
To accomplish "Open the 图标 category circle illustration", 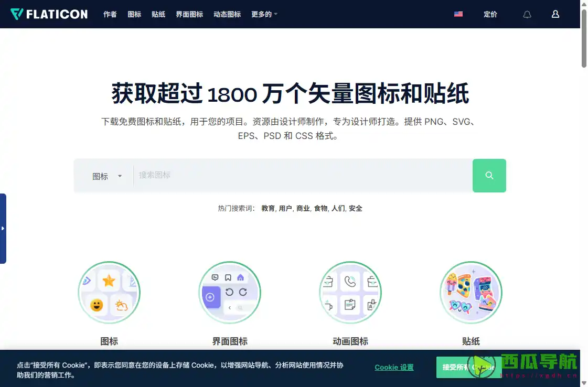I will pyautogui.click(x=109, y=292).
